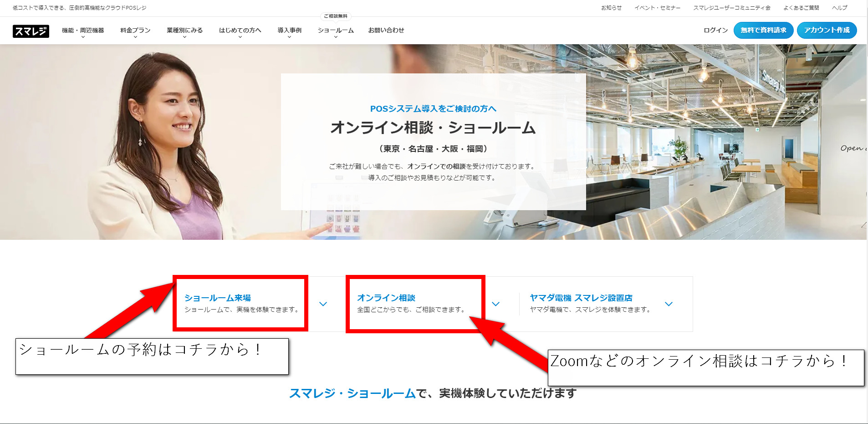Open イベント・セミナー link
The image size is (868, 424).
tap(657, 8)
